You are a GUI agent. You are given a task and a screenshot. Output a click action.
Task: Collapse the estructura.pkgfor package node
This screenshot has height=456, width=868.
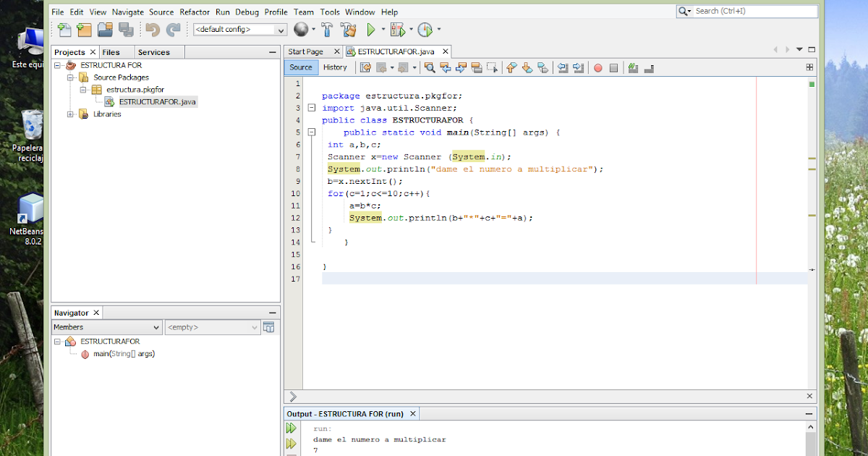(82, 89)
